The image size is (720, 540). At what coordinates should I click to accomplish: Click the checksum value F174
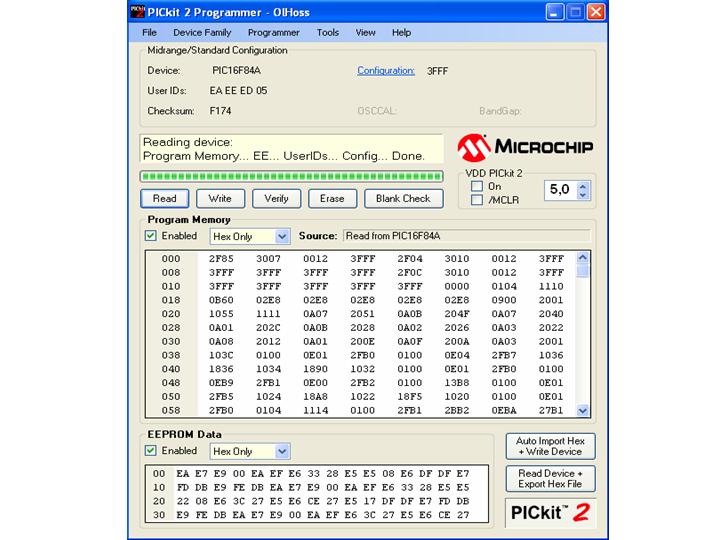[220, 111]
